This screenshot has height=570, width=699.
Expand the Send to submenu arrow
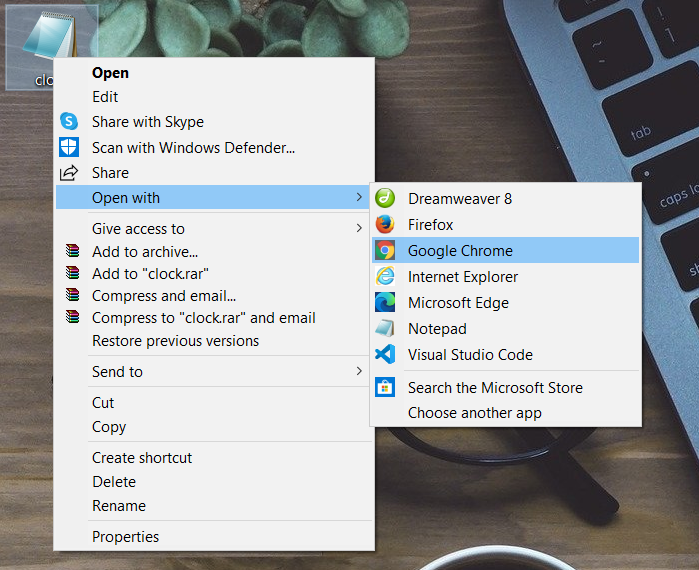359,371
